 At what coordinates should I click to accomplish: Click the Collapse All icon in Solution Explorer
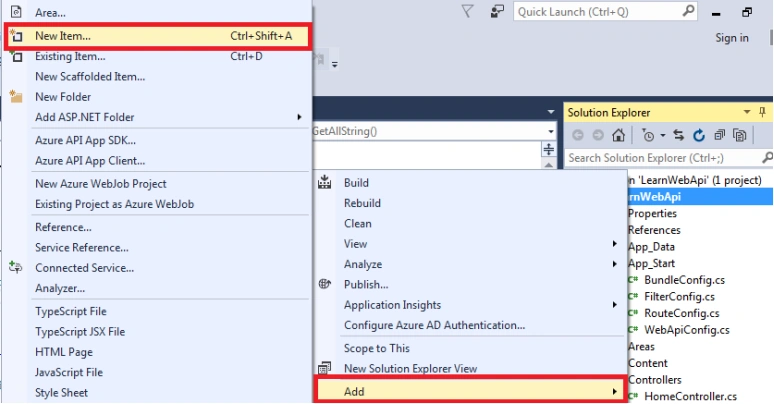720,135
